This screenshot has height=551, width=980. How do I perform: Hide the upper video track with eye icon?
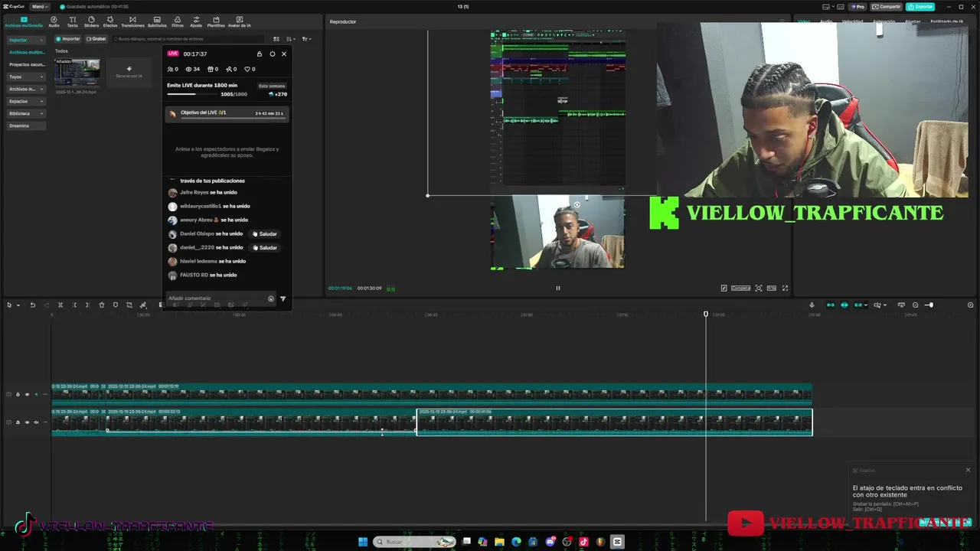pos(27,394)
